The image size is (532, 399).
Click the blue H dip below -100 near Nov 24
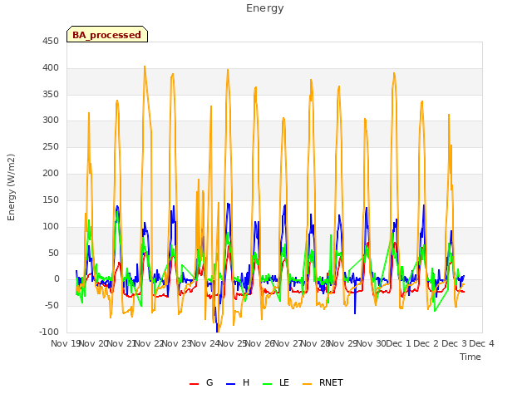[x=217, y=331]
